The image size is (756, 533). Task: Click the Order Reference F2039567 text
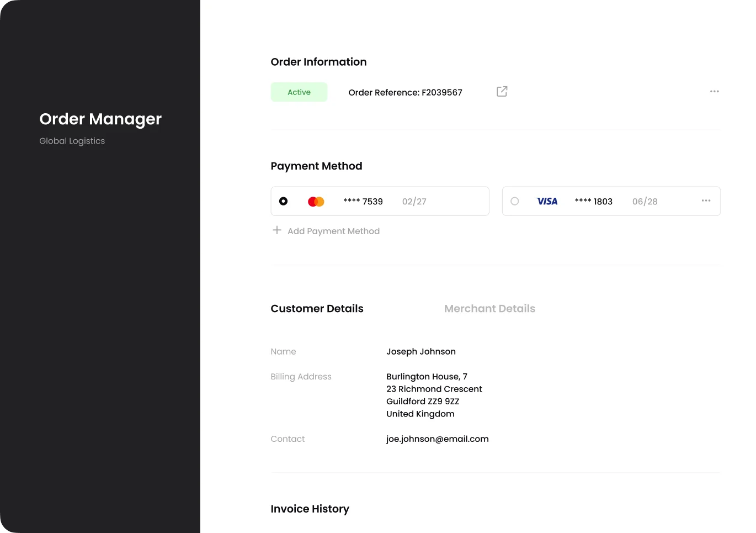[405, 93]
